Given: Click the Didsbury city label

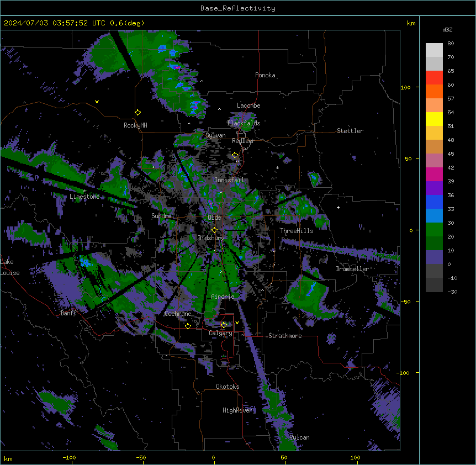Looking at the screenshot, I should (211, 238).
